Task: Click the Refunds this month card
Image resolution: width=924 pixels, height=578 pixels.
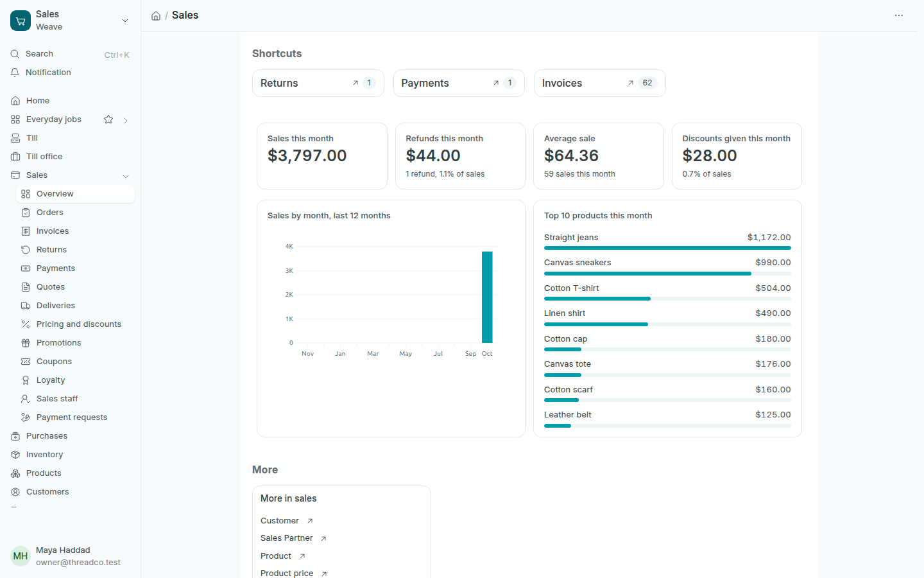Action: click(x=460, y=156)
